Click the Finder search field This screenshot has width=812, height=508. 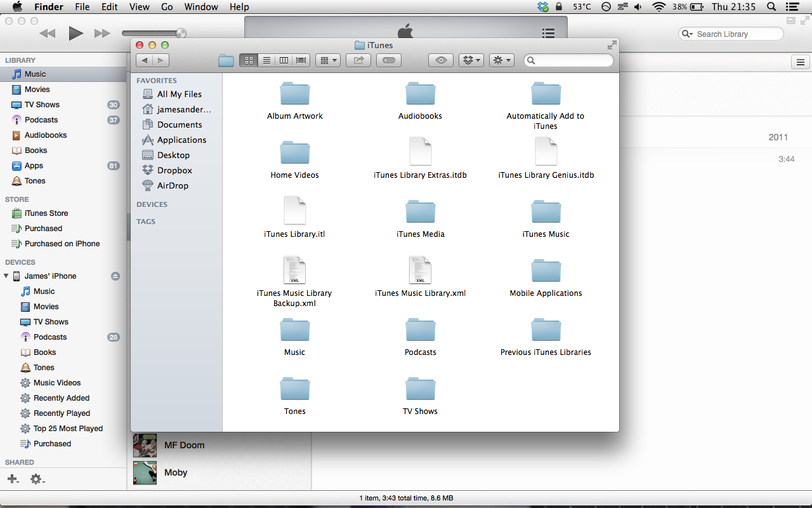[x=568, y=60]
